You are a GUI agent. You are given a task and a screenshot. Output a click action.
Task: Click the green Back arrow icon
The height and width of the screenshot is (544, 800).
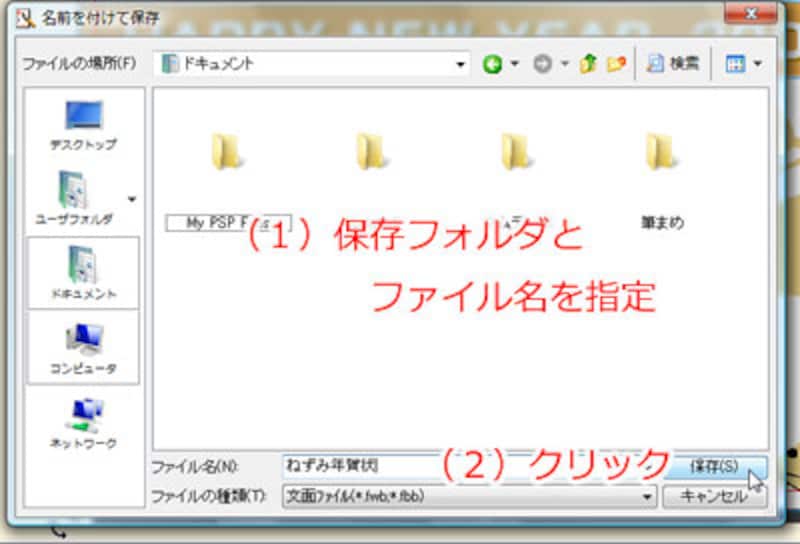[x=492, y=64]
